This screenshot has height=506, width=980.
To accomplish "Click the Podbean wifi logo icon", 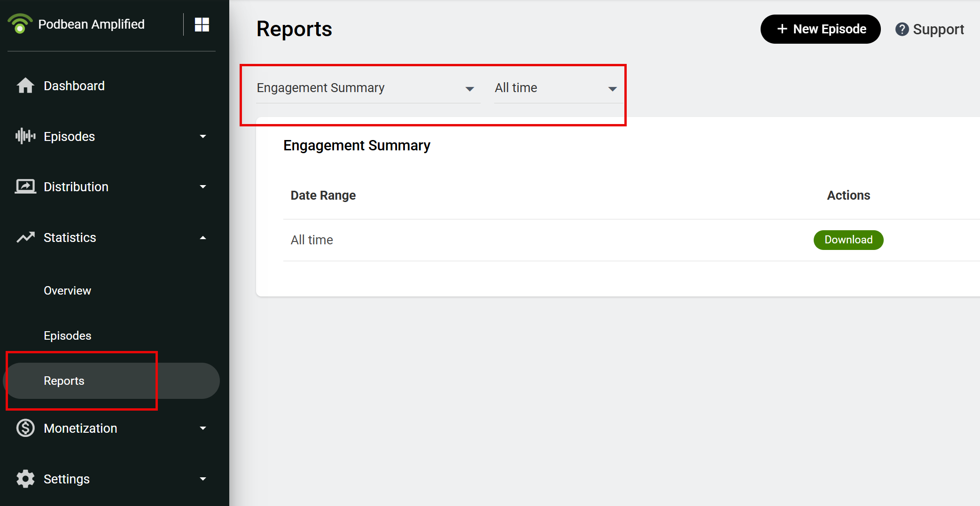I will [x=20, y=24].
